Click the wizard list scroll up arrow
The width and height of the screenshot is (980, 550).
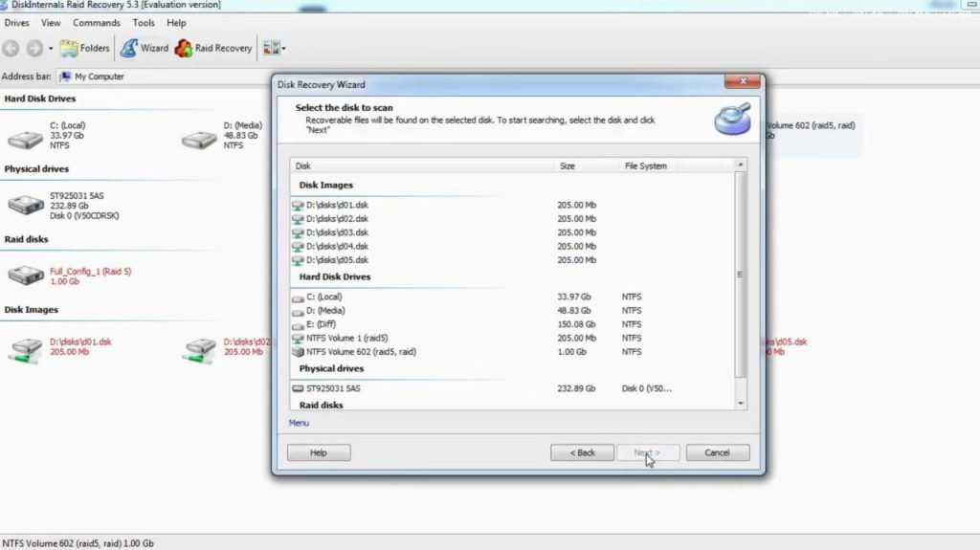741,165
